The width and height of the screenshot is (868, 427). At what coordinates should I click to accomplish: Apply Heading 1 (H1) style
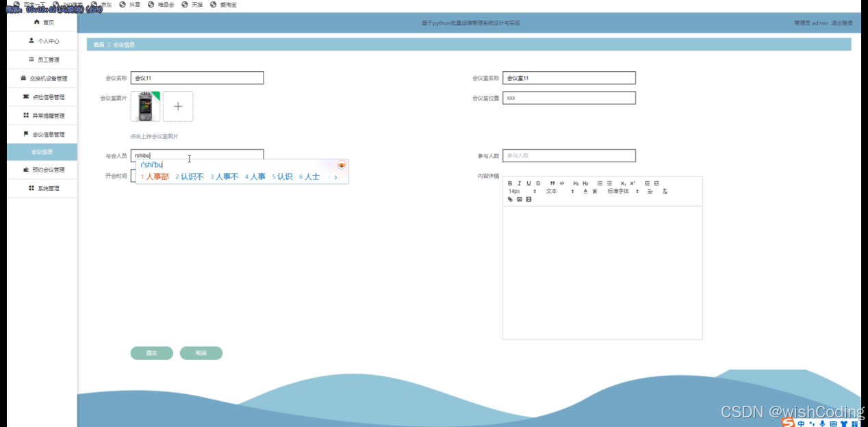coord(576,183)
